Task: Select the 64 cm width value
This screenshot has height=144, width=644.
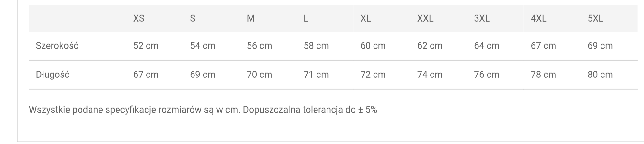Action: 487,46
